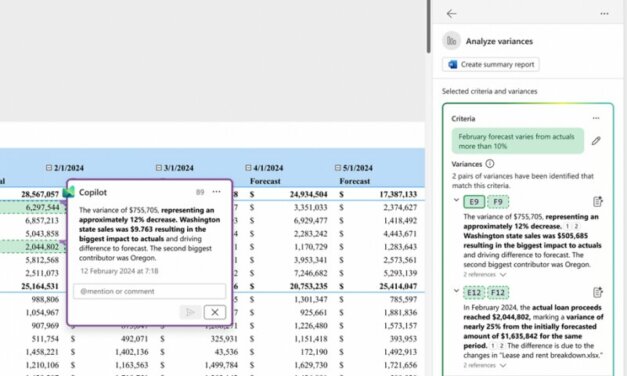The width and height of the screenshot is (627, 376).
Task: Click the criteria text February forecast varies
Action: click(516, 141)
